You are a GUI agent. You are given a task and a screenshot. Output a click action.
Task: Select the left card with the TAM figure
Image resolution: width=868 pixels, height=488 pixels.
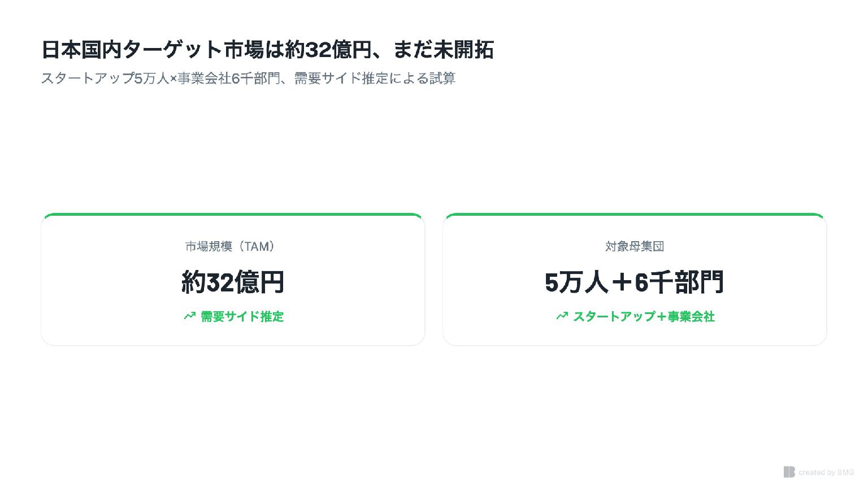pyautogui.click(x=233, y=280)
